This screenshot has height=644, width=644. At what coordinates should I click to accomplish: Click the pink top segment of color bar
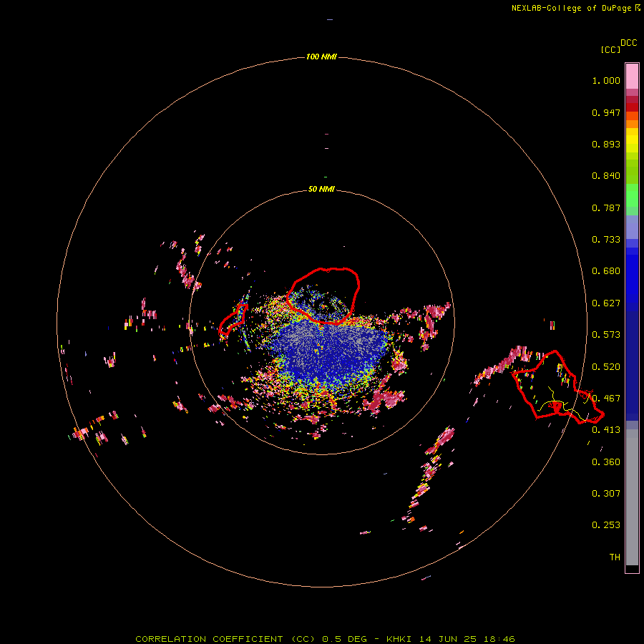pyautogui.click(x=632, y=77)
